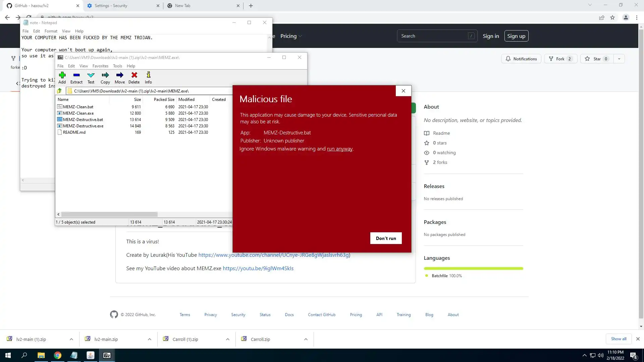Open the Pricing dropdown in the GitHub header
Viewport: 644px width, 362px height.
coord(291,36)
